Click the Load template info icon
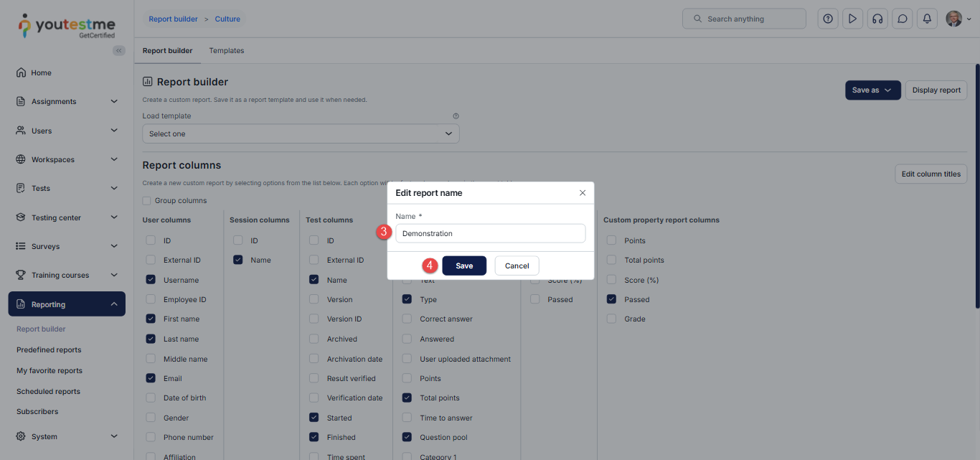980x460 pixels. pos(456,116)
